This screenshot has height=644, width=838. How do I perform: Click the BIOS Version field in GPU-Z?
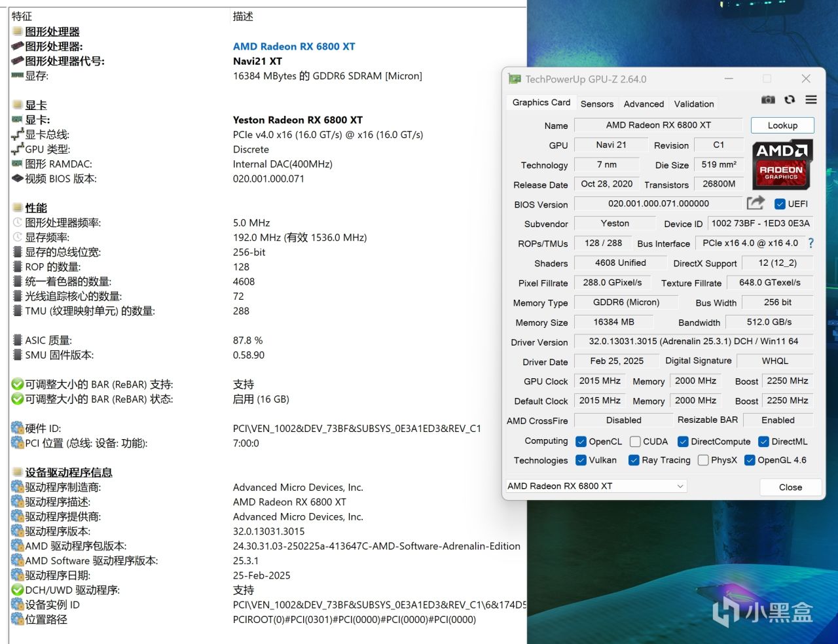pos(659,204)
